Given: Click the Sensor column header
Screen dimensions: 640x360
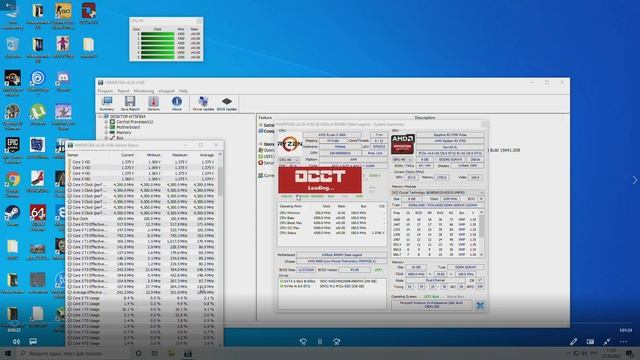Looking at the screenshot, I should pyautogui.click(x=73, y=155).
